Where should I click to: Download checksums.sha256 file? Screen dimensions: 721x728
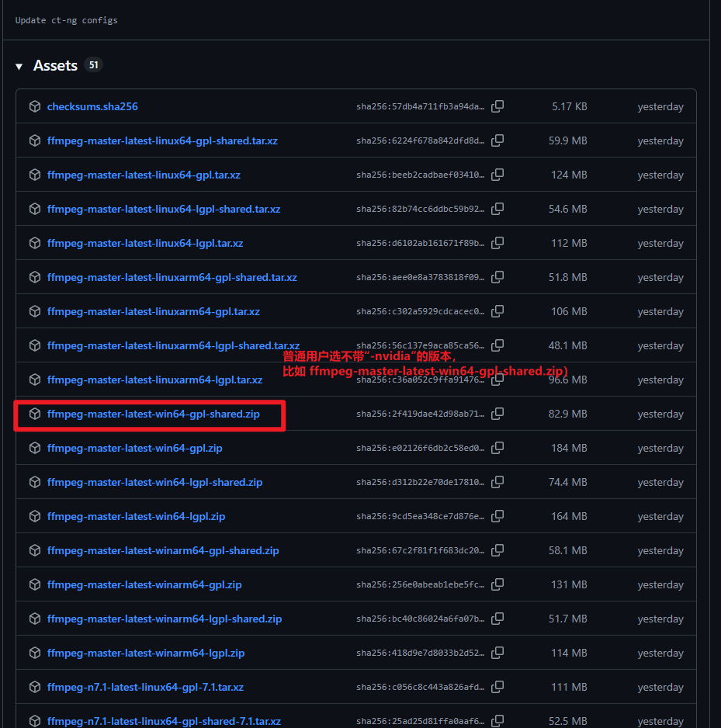[92, 106]
